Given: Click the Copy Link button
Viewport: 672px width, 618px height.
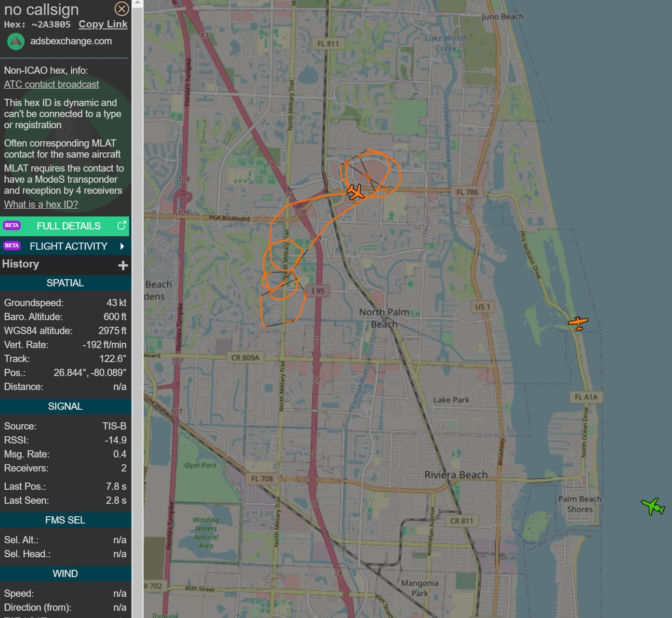Looking at the screenshot, I should 103,24.
